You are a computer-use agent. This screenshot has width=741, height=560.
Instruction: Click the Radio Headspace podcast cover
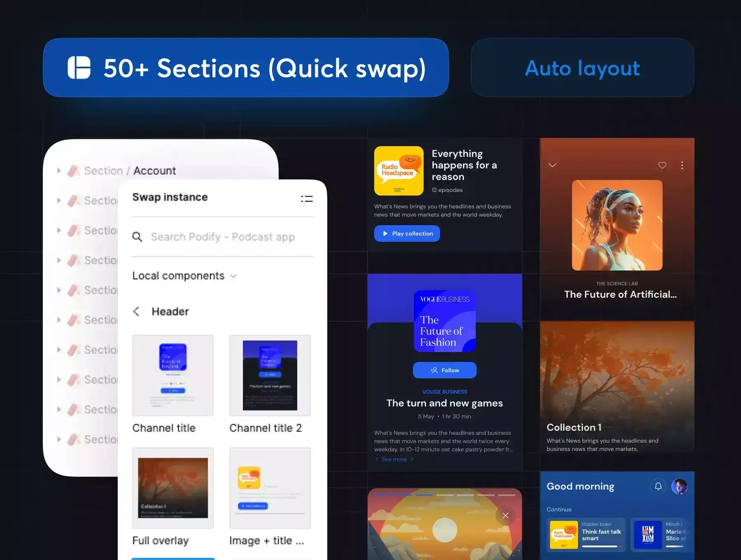click(x=398, y=171)
